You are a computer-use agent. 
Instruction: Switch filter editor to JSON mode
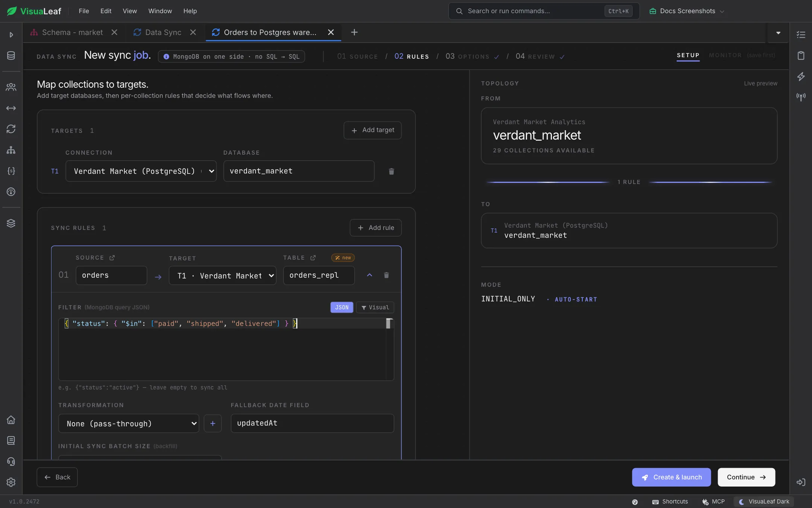click(x=342, y=307)
